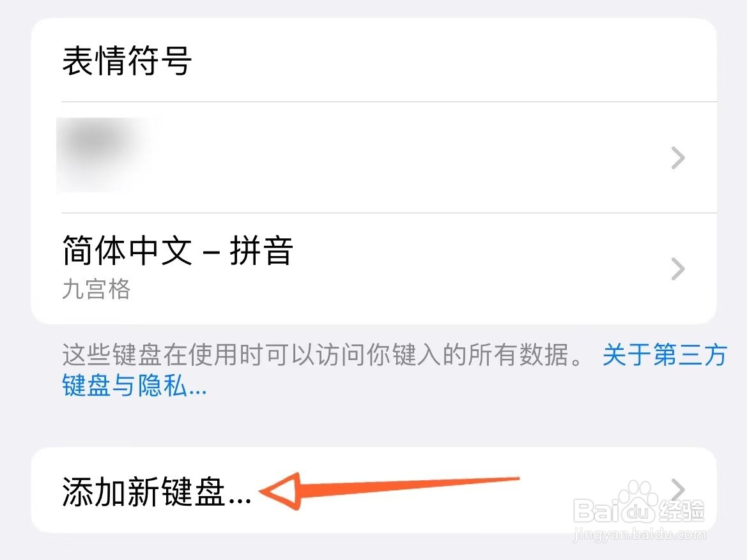Open 简体中文 – 拼音 keyboard settings
This screenshot has height=560, width=747.
(x=374, y=269)
